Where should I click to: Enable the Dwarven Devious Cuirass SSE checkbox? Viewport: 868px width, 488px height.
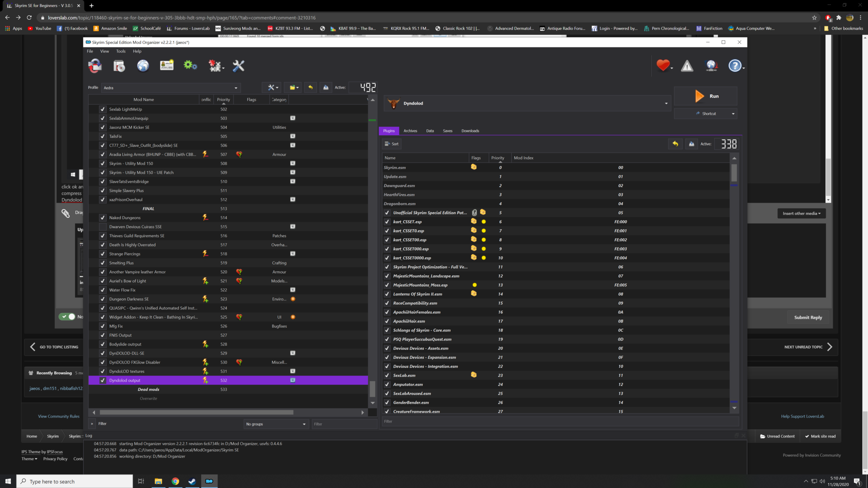[x=103, y=227]
